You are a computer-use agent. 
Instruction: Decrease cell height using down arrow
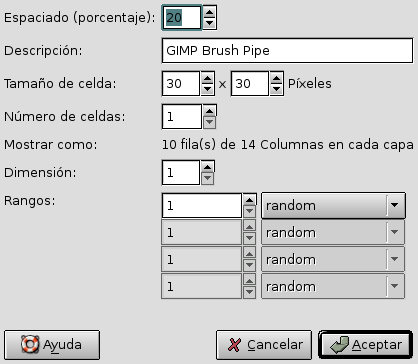coord(276,89)
